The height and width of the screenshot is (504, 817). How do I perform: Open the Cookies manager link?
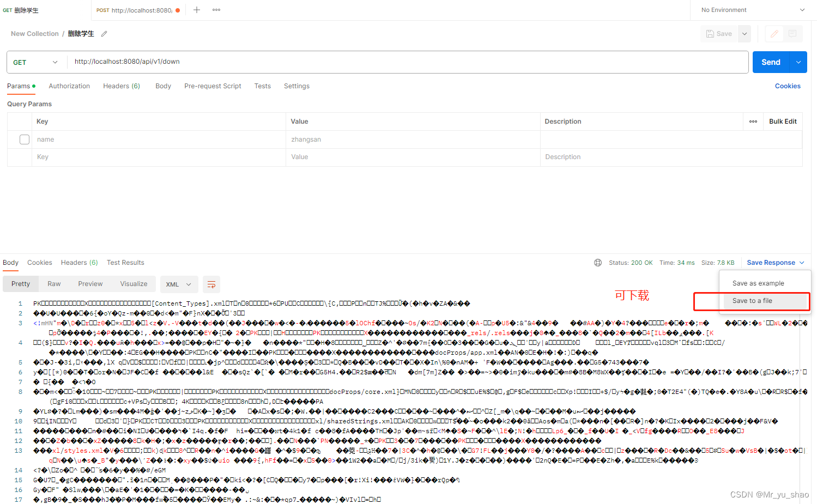788,86
